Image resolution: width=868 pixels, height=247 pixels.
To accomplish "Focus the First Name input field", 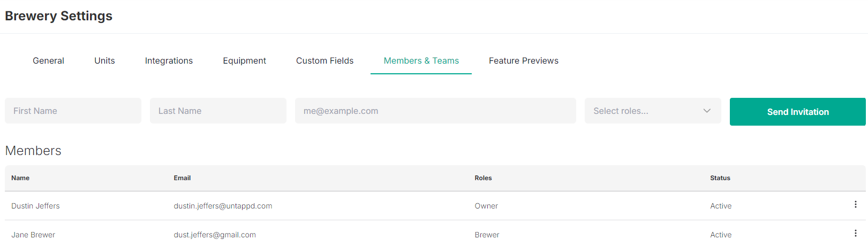I will pyautogui.click(x=73, y=111).
